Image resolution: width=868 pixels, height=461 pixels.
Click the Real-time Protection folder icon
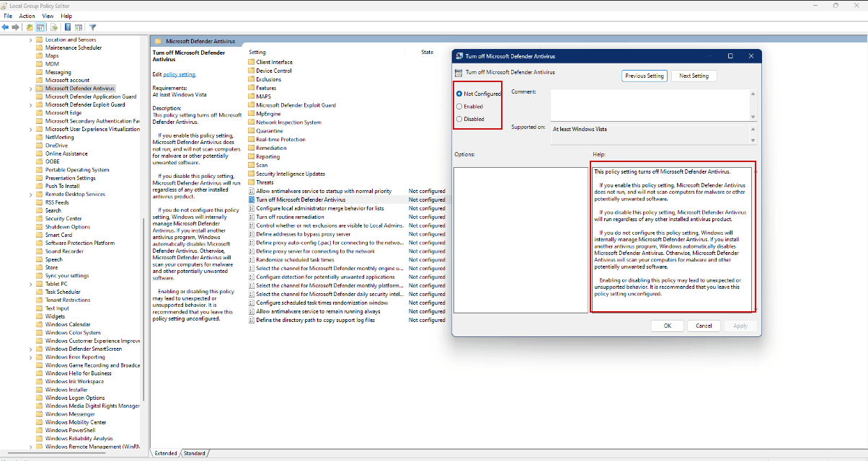coord(252,140)
